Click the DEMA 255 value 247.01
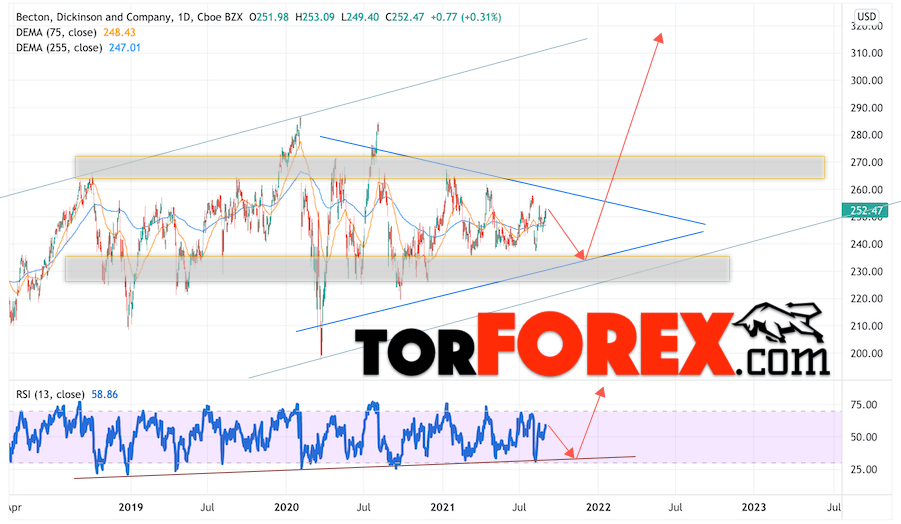 [x=125, y=48]
